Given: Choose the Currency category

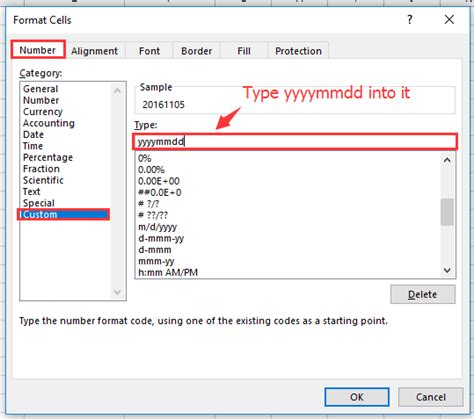Looking at the screenshot, I should [x=43, y=112].
